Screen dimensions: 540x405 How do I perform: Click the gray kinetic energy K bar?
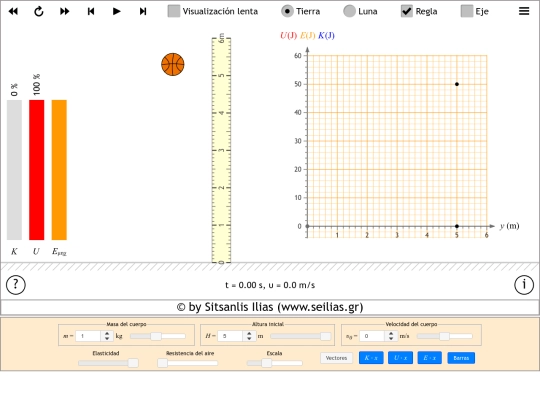tap(14, 170)
